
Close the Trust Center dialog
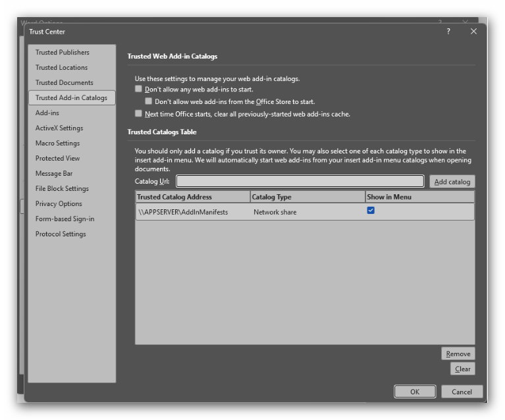473,32
